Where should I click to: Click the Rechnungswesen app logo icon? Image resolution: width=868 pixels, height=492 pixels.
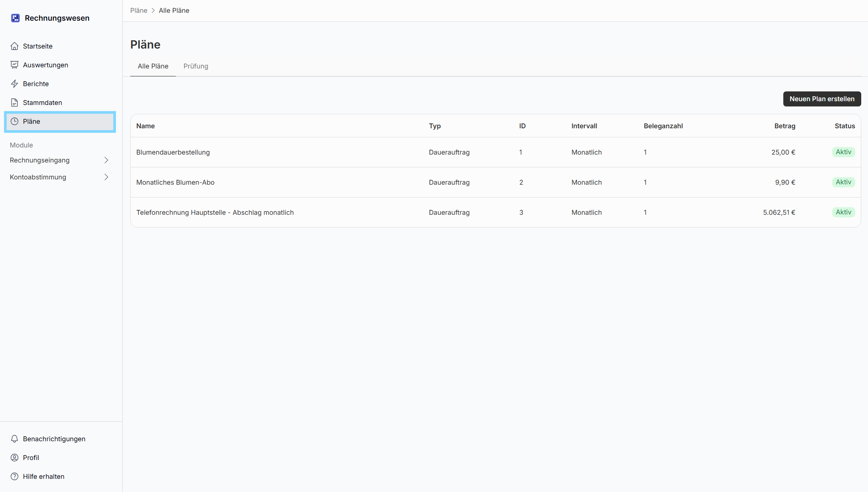point(15,18)
